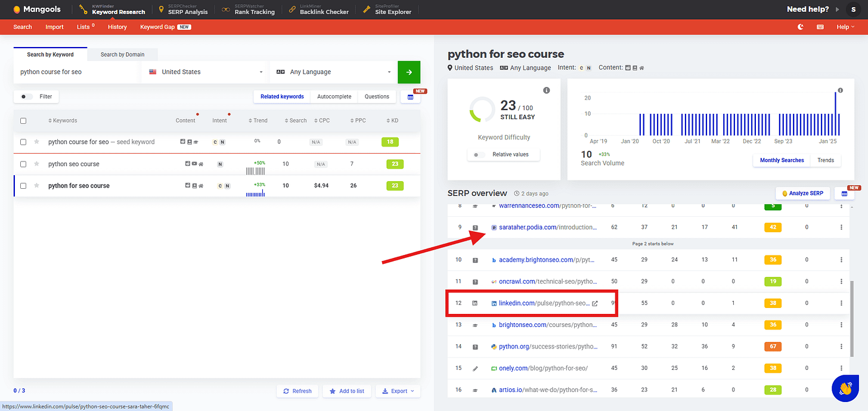Viewport: 868px width, 411px height.
Task: Open three-dot menu for linkedin.com row
Action: [841, 303]
